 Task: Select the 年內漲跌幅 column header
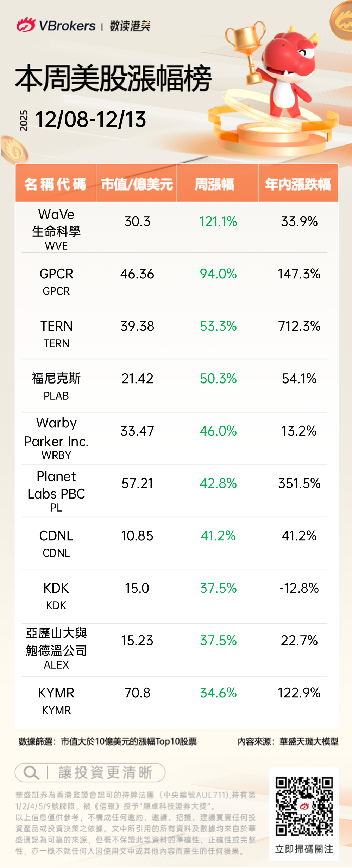(298, 184)
